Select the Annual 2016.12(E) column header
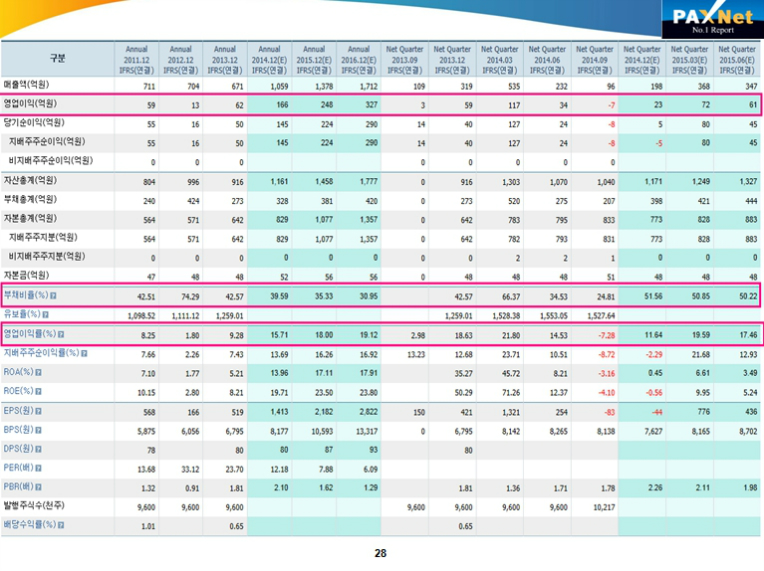This screenshot has width=764, height=571. click(358, 60)
